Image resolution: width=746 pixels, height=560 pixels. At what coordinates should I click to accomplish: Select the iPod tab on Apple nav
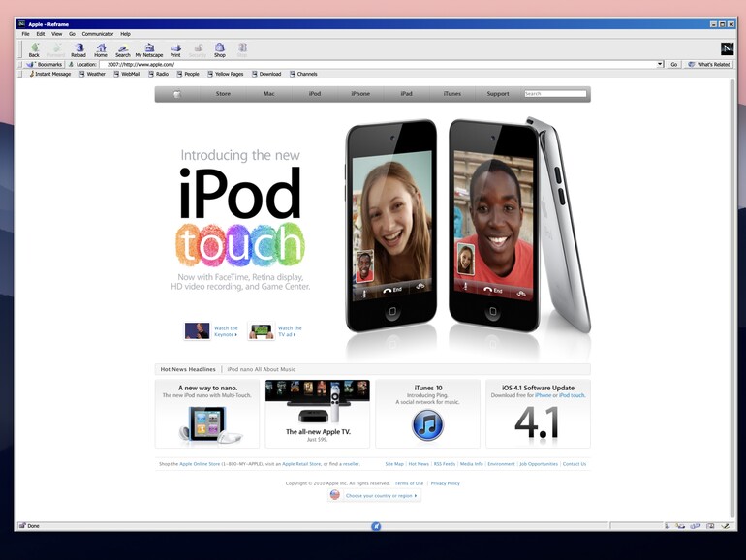pyautogui.click(x=315, y=94)
